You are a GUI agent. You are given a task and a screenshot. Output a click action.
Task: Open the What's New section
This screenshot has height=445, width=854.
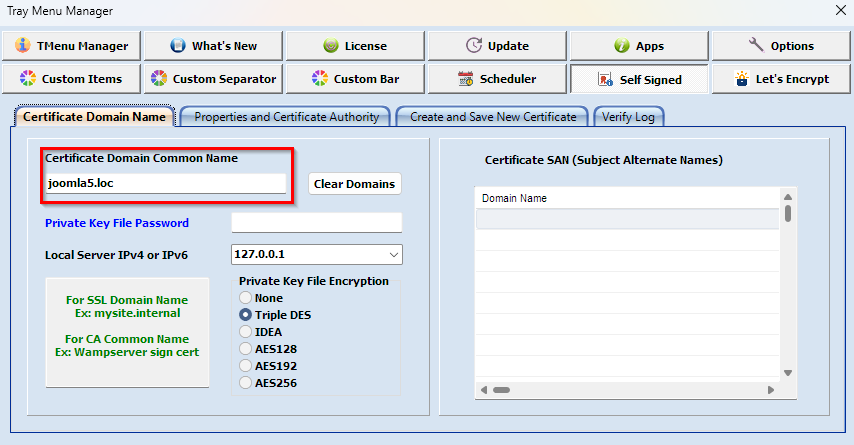pyautogui.click(x=213, y=46)
